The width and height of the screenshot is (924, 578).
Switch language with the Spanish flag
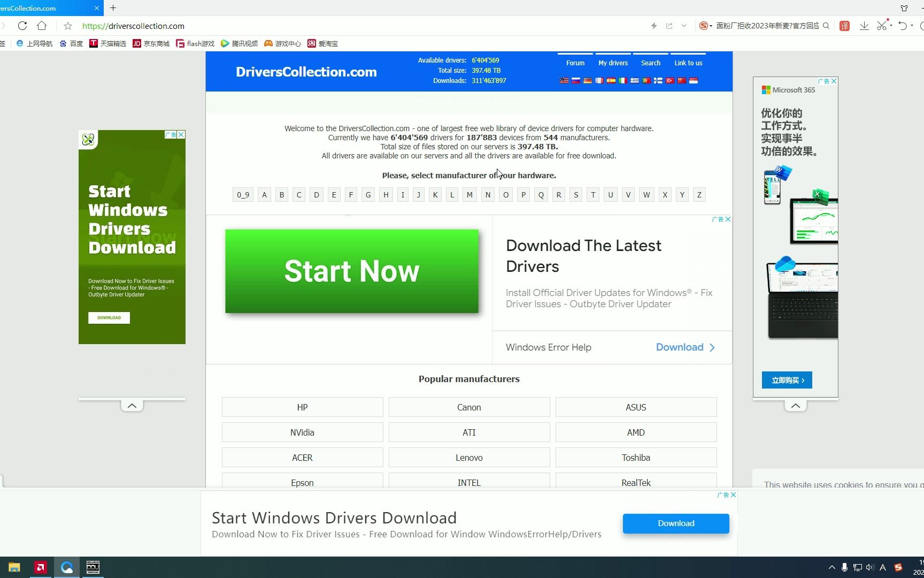(x=611, y=81)
